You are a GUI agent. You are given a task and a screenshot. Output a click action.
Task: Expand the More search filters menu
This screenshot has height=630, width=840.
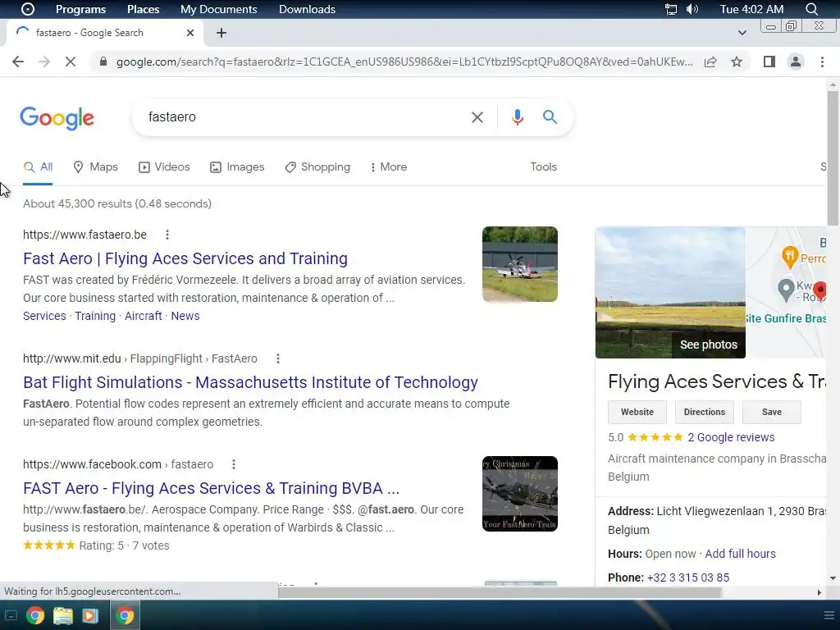pos(388,167)
